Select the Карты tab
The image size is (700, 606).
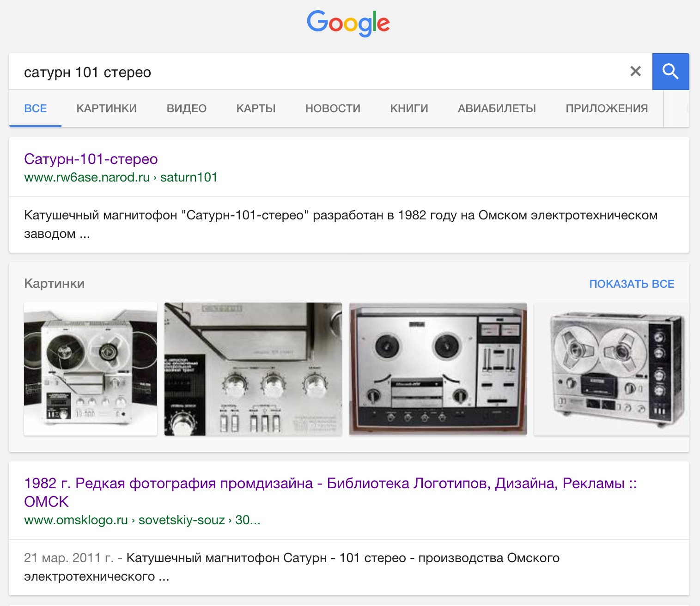[256, 109]
